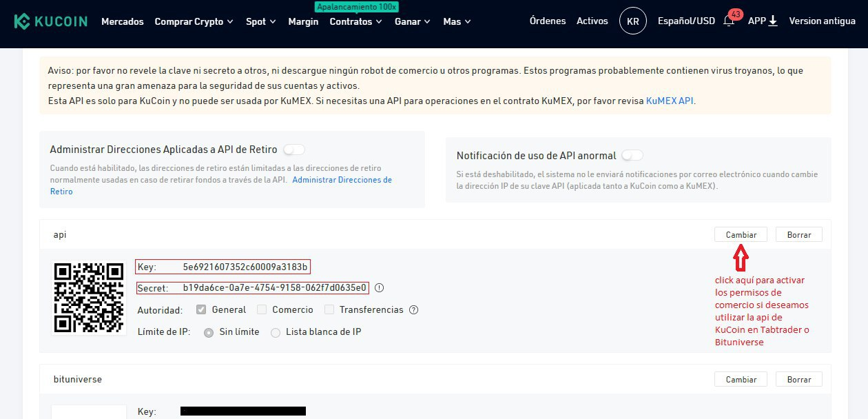Select the Lista blanca de IP option
868x419 pixels.
click(x=276, y=332)
